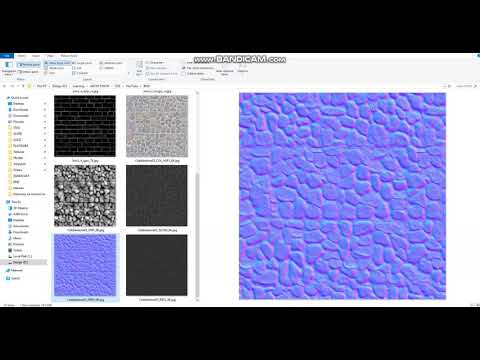Open Pictures under Quick access

[x=18, y=122]
